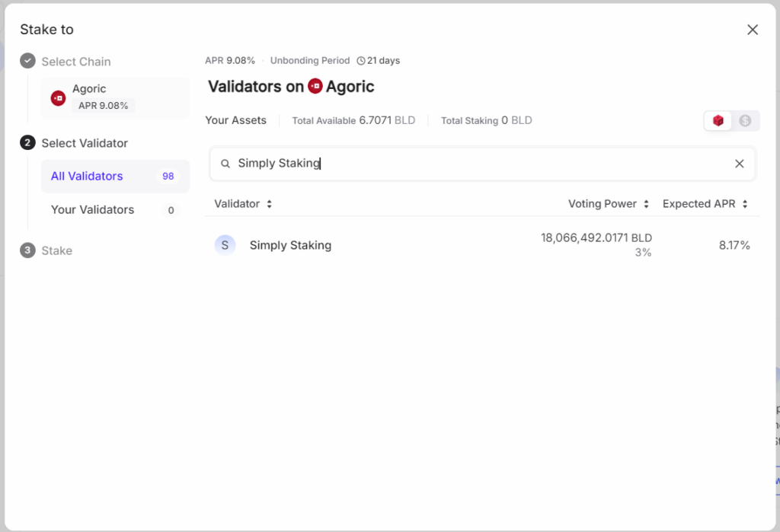Screen dimensions: 780x532
Task: Sort by Voting Power column
Action: (x=608, y=204)
